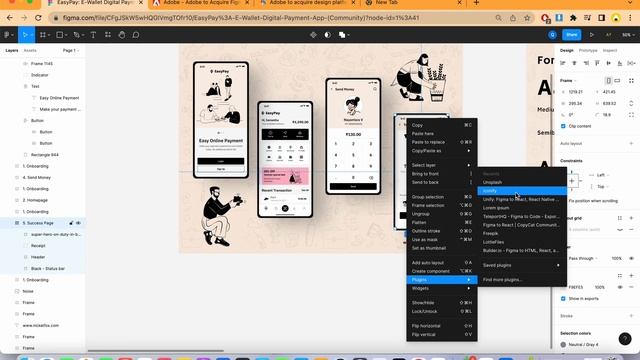Open vertical constraint Top dropdown
This screenshot has height=360, width=640.
coord(602,187)
